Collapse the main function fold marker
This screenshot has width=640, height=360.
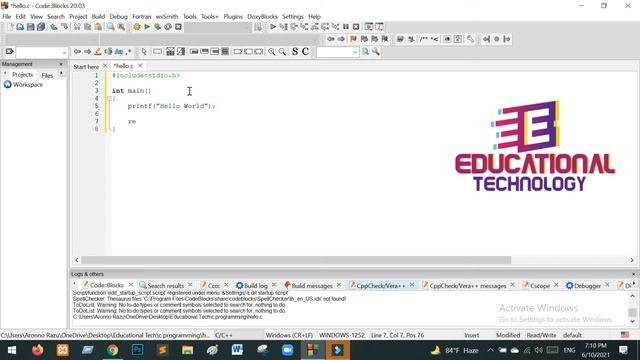coord(109,98)
